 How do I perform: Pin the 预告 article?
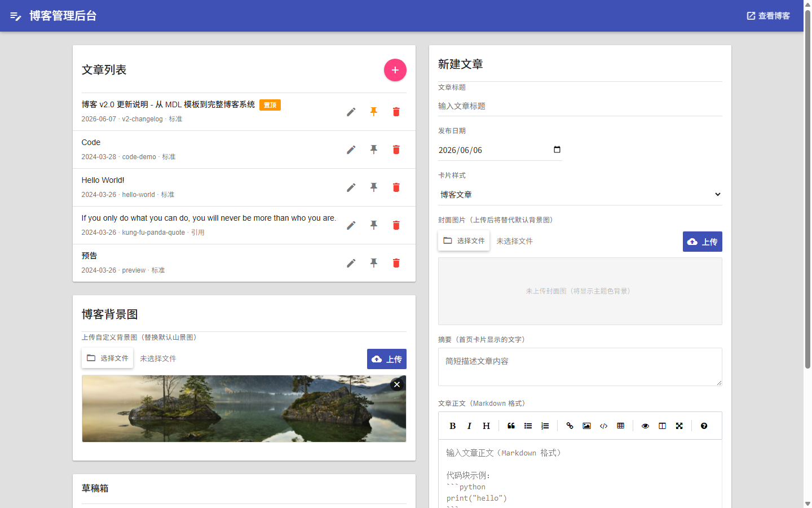pos(374,263)
